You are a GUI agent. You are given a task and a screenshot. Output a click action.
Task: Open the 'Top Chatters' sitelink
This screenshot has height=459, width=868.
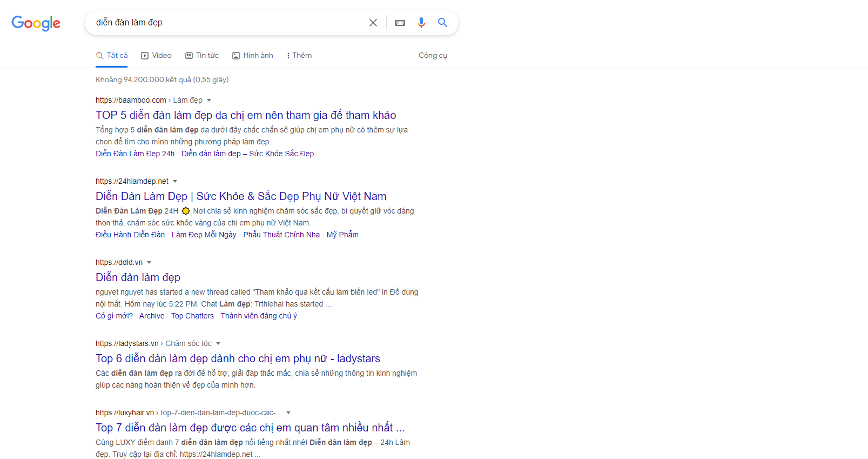coord(192,316)
